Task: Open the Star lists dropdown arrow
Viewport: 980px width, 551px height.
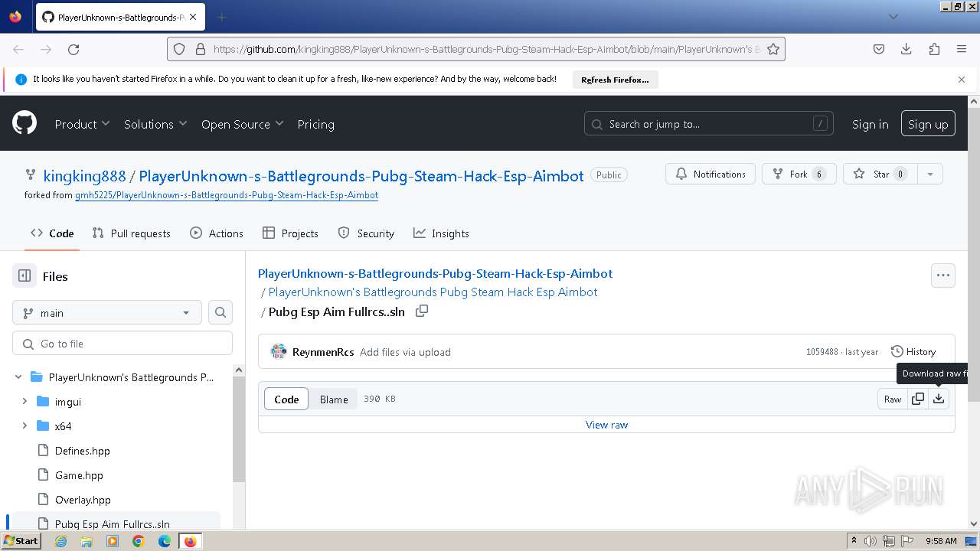Action: [x=930, y=174]
